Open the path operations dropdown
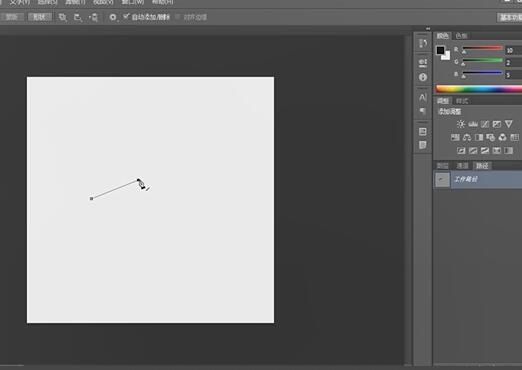This screenshot has height=370, width=522. point(62,17)
